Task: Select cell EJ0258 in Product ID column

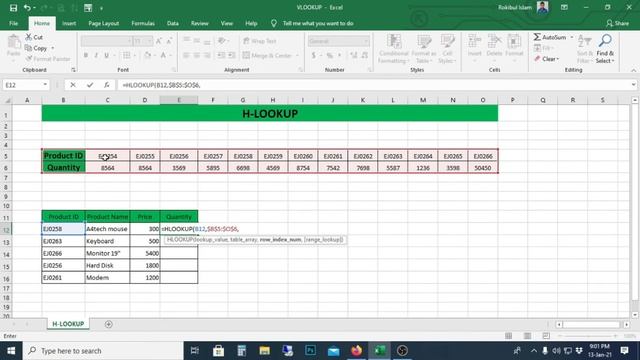Action: tap(63, 229)
